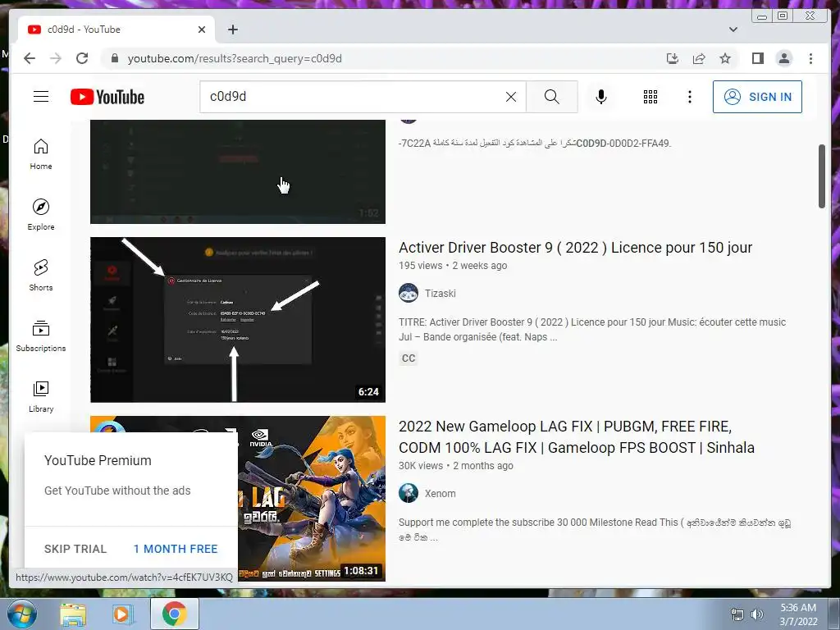Open the tab search dropdown arrow
Viewport: 840px width, 630px height.
733,30
